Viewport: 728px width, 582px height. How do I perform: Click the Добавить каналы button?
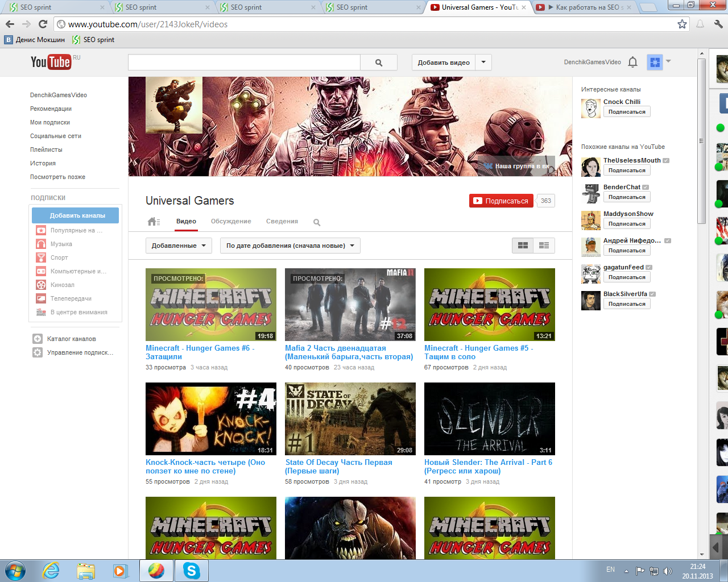[x=75, y=215]
